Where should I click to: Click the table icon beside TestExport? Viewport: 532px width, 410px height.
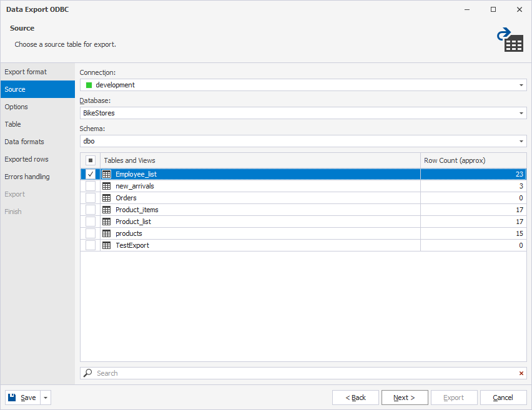point(107,245)
